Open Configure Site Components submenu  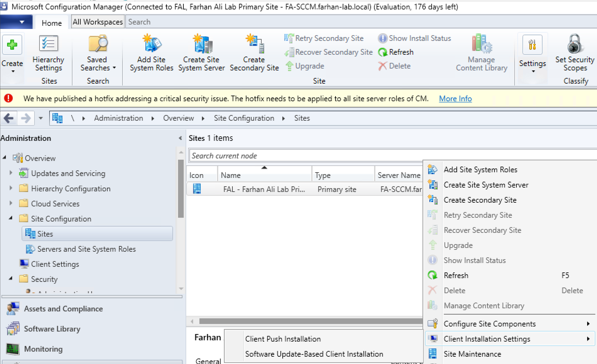pyautogui.click(x=489, y=324)
